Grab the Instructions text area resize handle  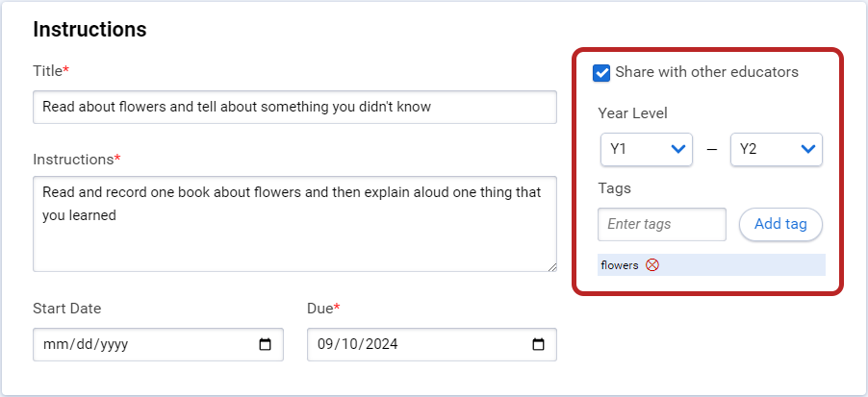point(552,267)
